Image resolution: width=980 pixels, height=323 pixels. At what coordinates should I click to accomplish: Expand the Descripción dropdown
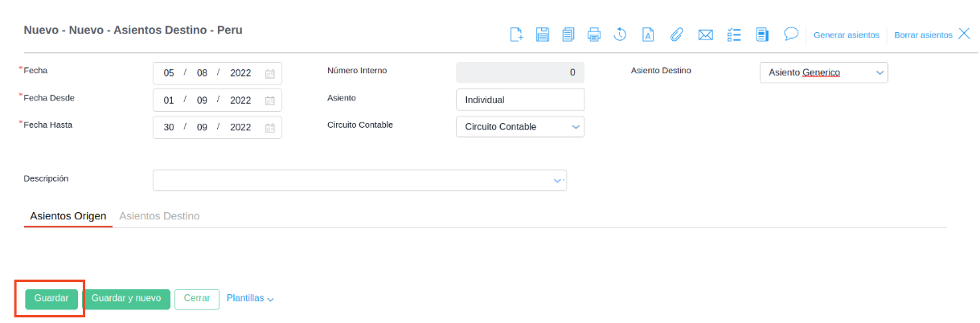558,181
